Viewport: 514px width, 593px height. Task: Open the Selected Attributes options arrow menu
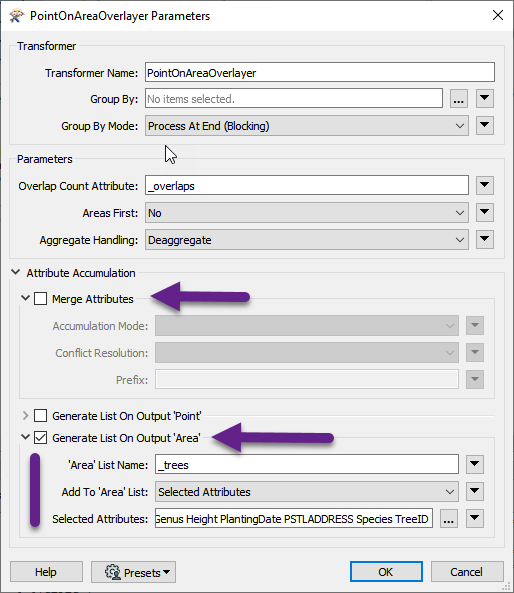click(475, 518)
